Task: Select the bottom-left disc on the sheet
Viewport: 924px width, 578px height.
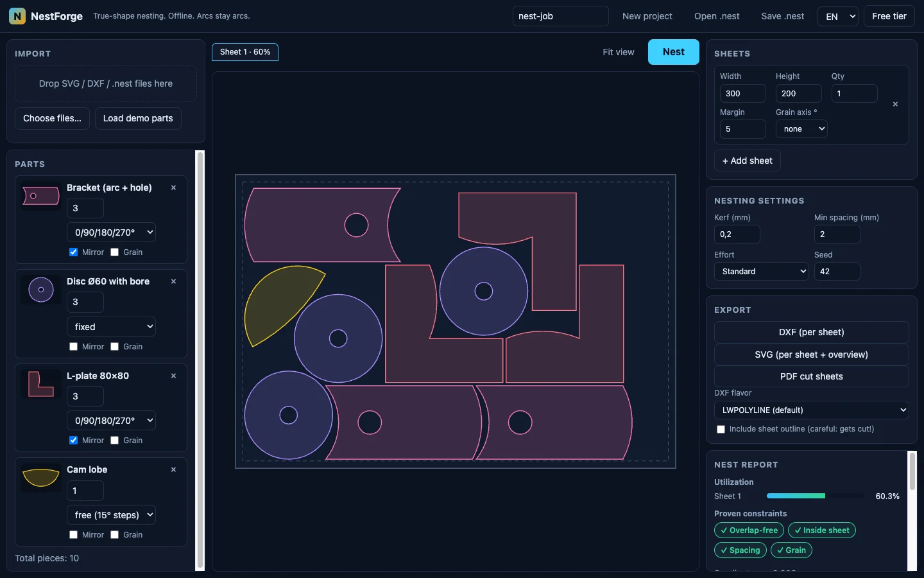Action: tap(289, 415)
